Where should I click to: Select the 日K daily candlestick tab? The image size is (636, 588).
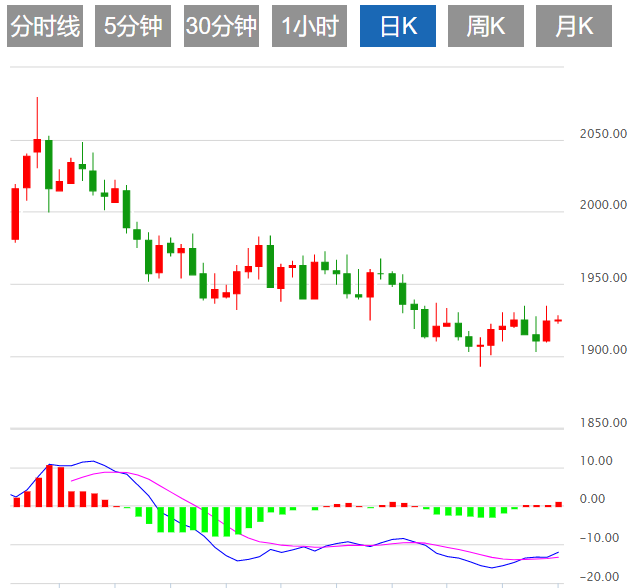tap(398, 26)
